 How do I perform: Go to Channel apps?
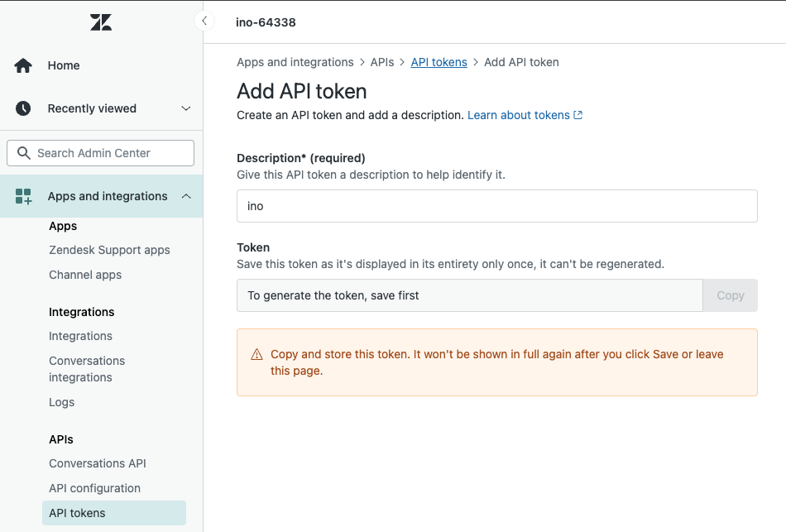coord(85,275)
